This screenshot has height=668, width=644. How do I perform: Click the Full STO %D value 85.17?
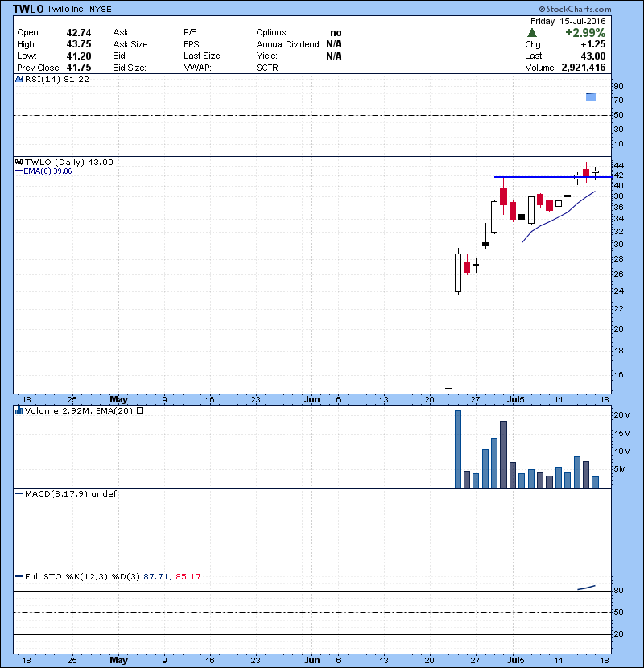188,576
